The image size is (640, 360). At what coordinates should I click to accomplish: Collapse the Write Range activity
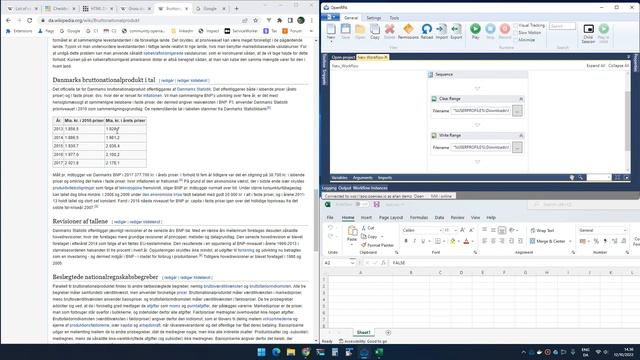pos(521,136)
